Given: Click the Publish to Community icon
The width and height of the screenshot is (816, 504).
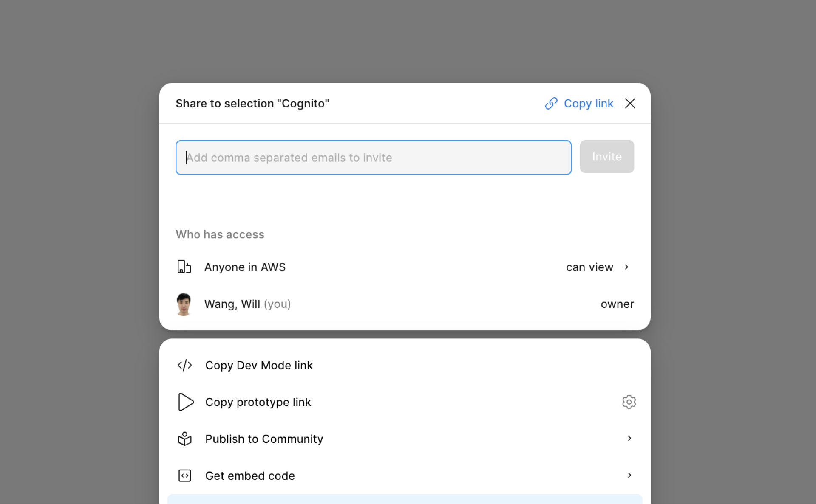Looking at the screenshot, I should coord(185,439).
